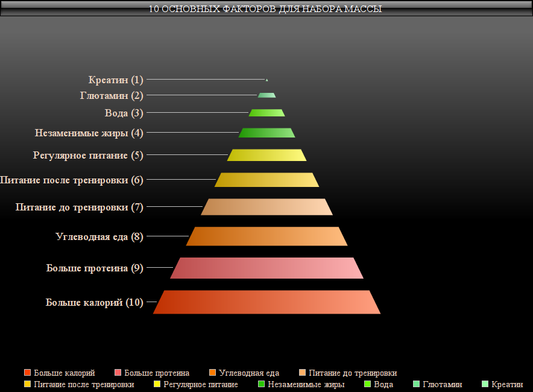
Task: Select the 'Углеводная еда (8)' data label
Action: 99,236
